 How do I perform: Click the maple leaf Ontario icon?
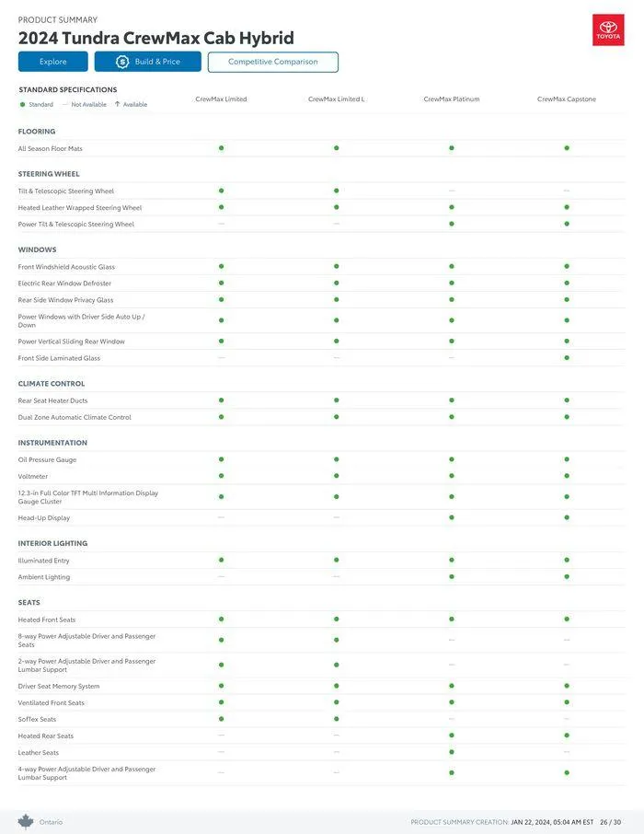pos(26,821)
